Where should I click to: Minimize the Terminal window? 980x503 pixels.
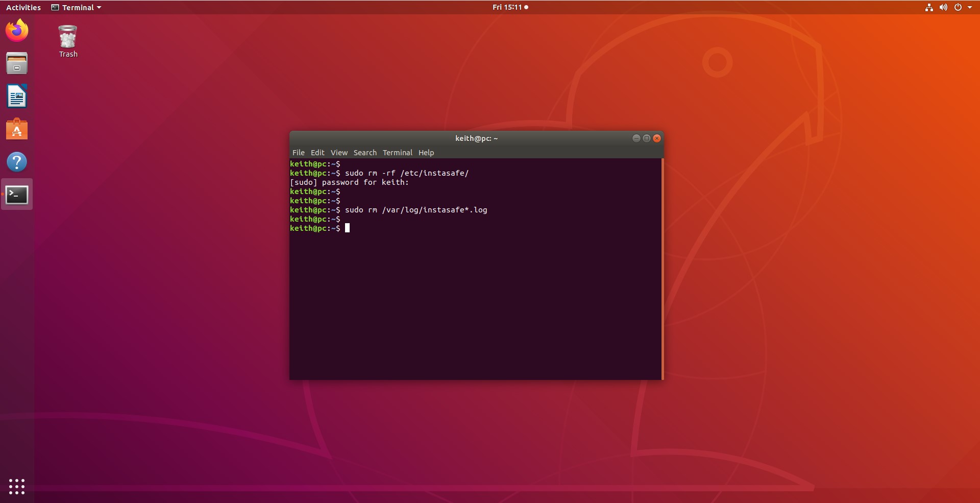(636, 138)
